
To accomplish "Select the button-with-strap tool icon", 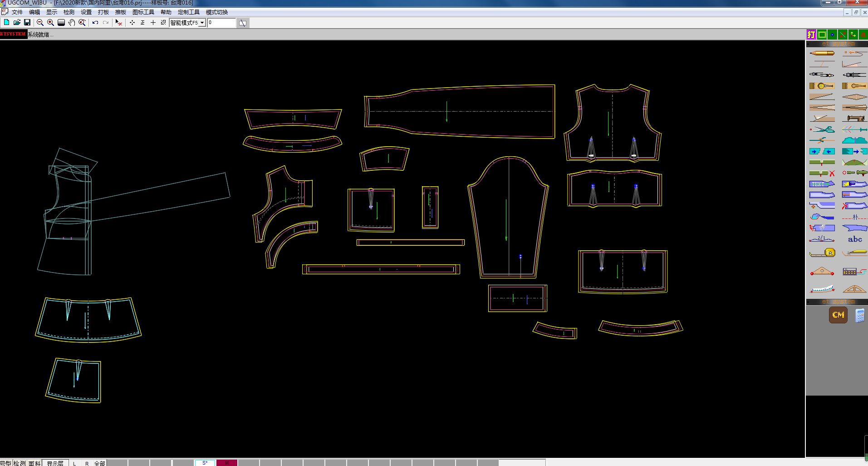I will 822,86.
